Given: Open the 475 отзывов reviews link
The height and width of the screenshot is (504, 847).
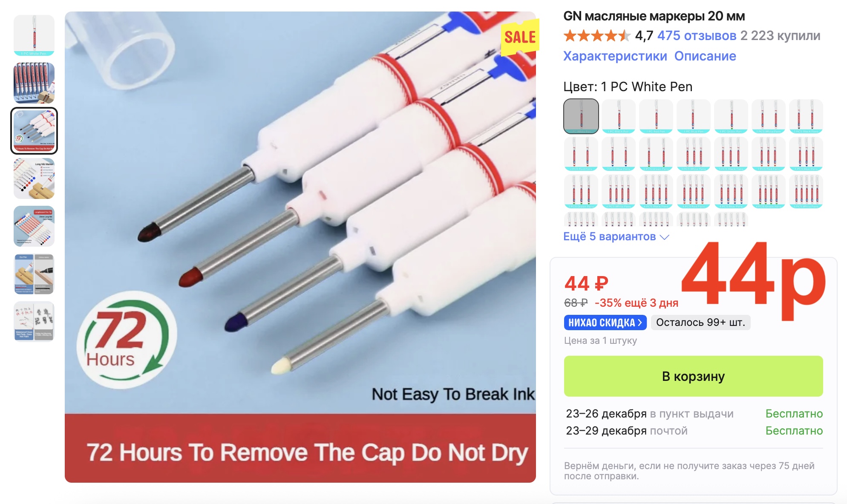Looking at the screenshot, I should [x=697, y=35].
